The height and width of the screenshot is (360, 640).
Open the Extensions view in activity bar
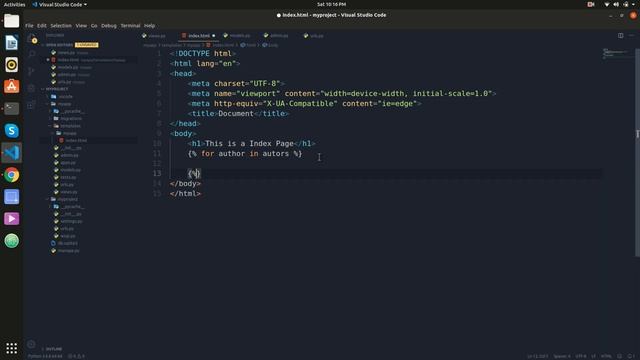click(x=32, y=105)
